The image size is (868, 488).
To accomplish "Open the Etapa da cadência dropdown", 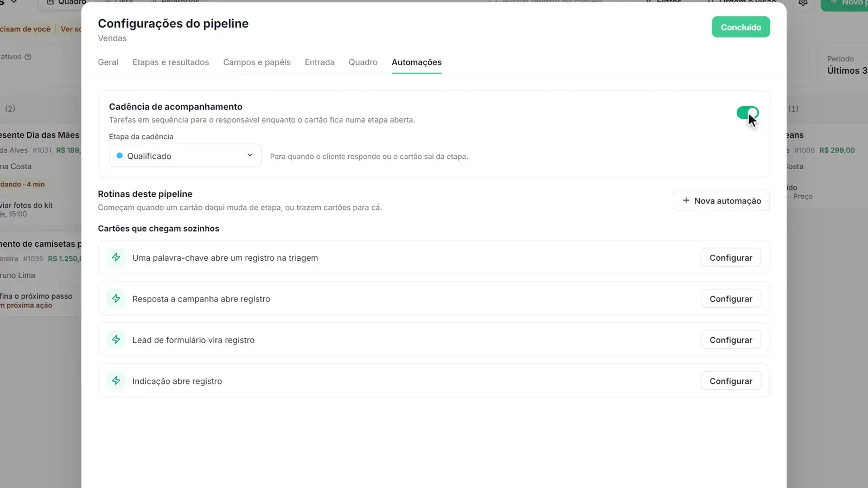I will 185,156.
